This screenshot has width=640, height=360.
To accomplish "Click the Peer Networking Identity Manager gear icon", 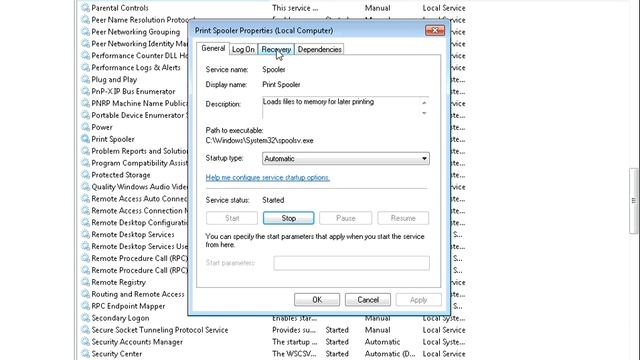I will point(85,43).
